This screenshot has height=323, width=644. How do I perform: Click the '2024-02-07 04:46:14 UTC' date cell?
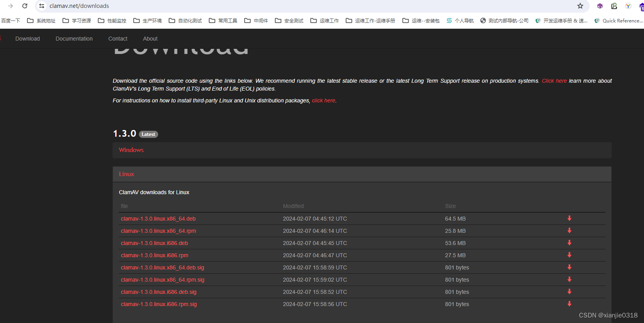[x=315, y=231]
